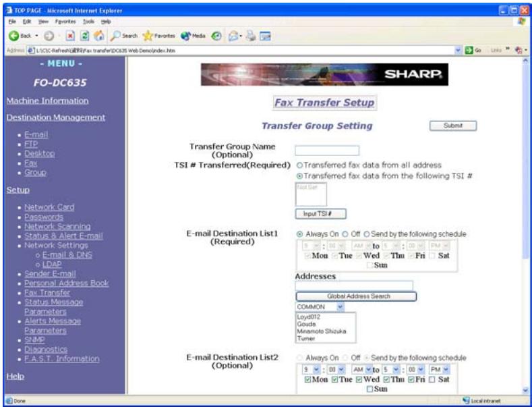The image size is (532, 407).
Task: Click the Input TSI# button
Action: click(x=321, y=214)
